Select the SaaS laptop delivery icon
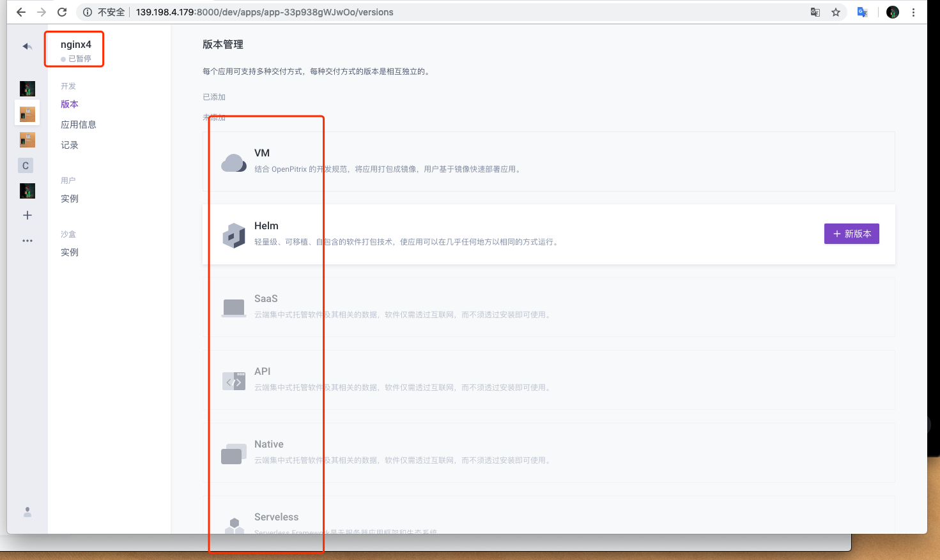This screenshot has height=560, width=940. pos(234,306)
